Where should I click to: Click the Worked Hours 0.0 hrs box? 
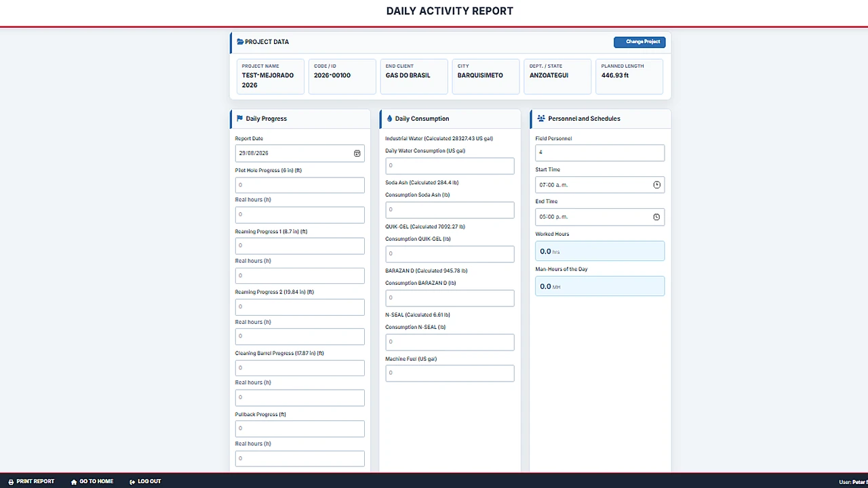coord(600,251)
